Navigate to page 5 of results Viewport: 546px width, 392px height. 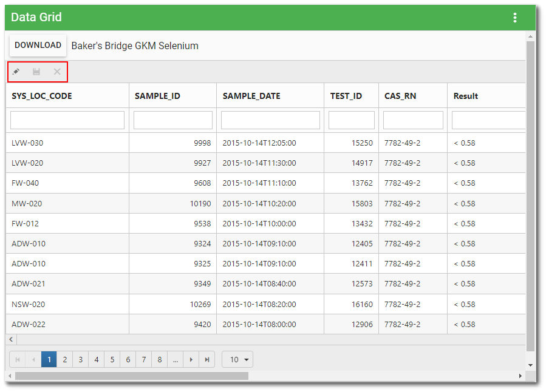[112, 359]
